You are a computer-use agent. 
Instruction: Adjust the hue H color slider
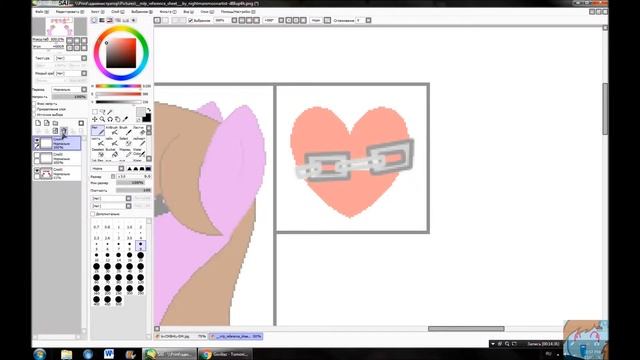click(x=119, y=86)
